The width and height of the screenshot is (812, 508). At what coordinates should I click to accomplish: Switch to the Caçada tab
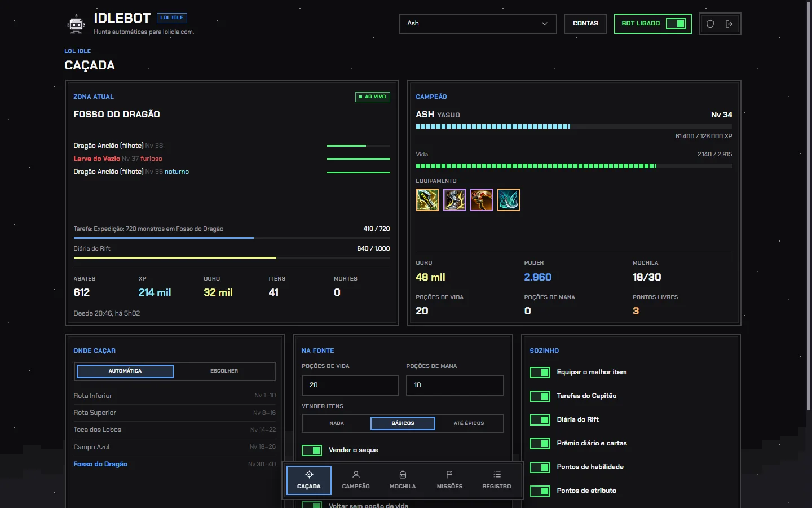click(309, 480)
